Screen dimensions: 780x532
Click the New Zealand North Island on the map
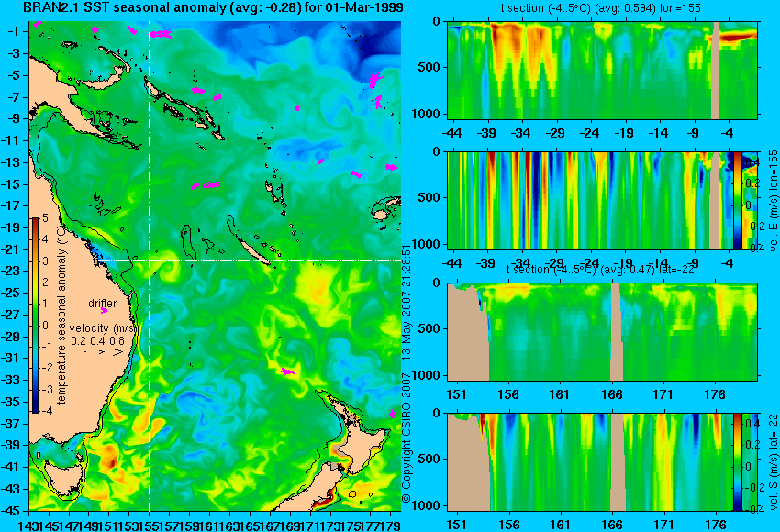pyautogui.click(x=363, y=448)
